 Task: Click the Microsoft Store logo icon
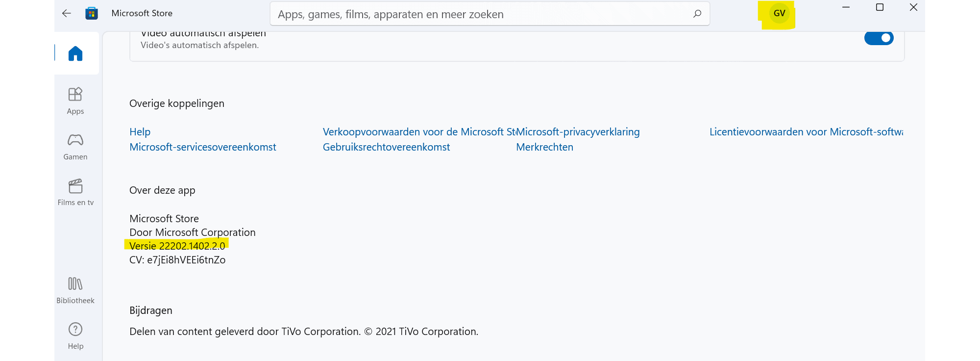point(92,13)
